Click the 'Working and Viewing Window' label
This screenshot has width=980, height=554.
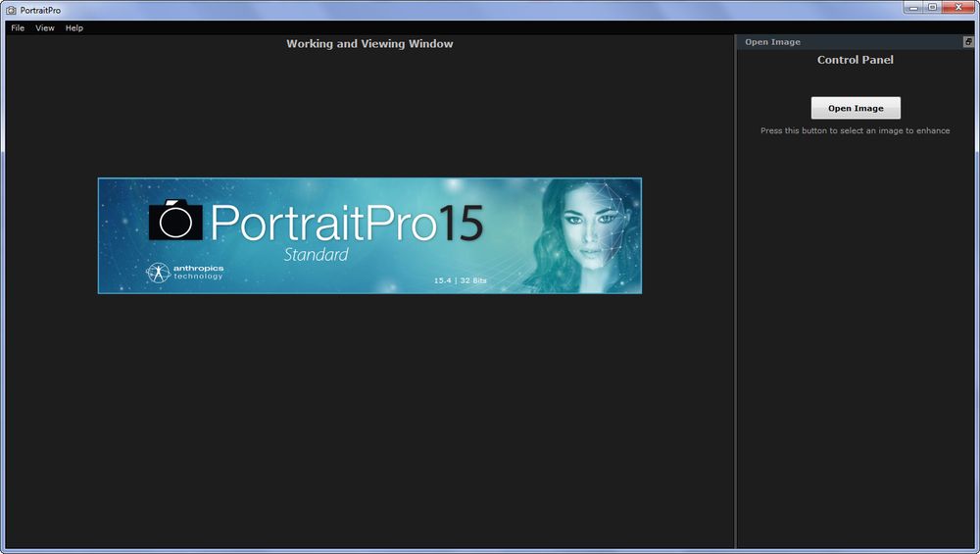(x=369, y=44)
